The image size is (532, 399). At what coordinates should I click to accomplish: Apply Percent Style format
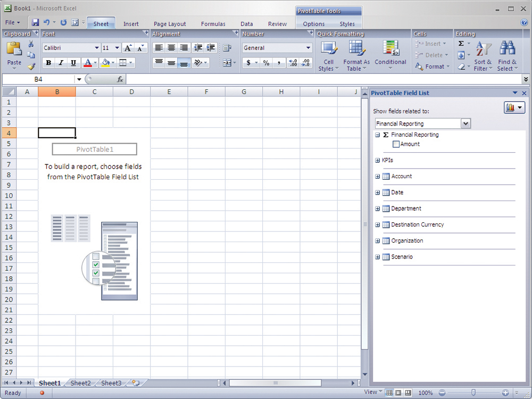pos(267,63)
